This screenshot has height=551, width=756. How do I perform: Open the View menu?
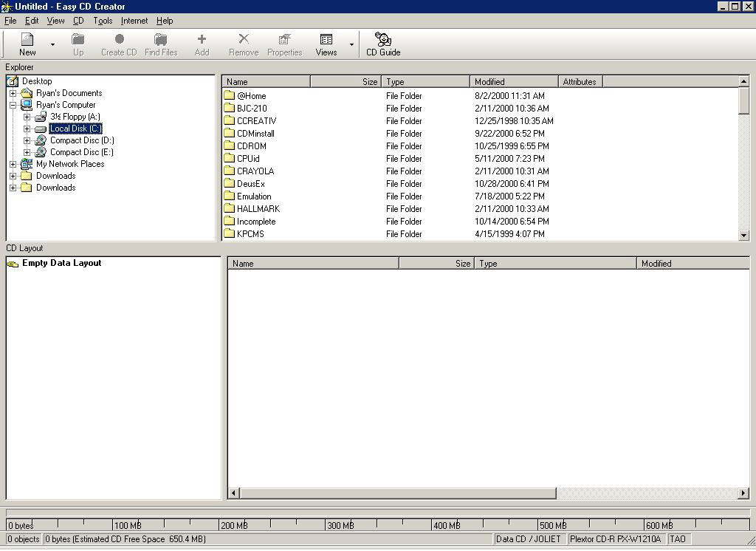[55, 21]
